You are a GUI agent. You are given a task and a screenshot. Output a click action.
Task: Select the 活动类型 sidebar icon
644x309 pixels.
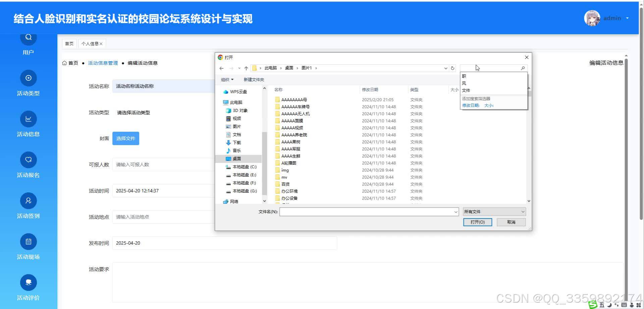28,78
